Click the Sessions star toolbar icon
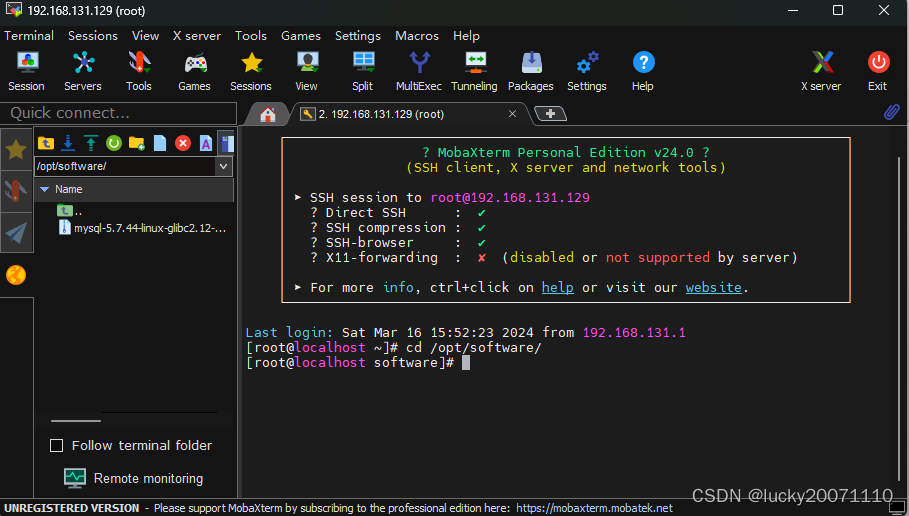Image resolution: width=909 pixels, height=516 pixels. pyautogui.click(x=251, y=71)
